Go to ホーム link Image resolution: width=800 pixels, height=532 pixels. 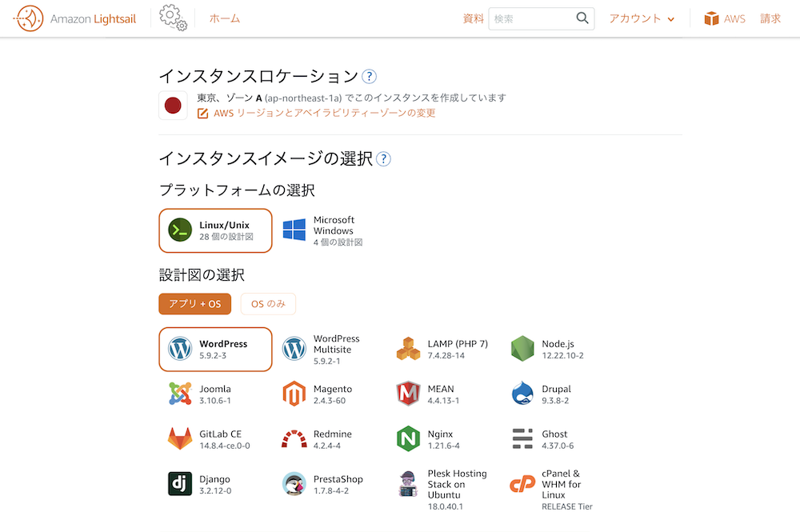pyautogui.click(x=225, y=18)
